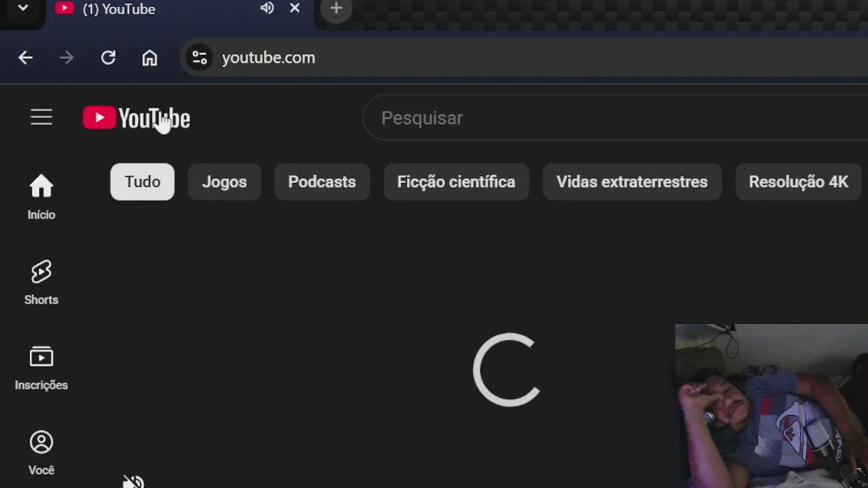Mute the YouTube tab audio

point(267,8)
